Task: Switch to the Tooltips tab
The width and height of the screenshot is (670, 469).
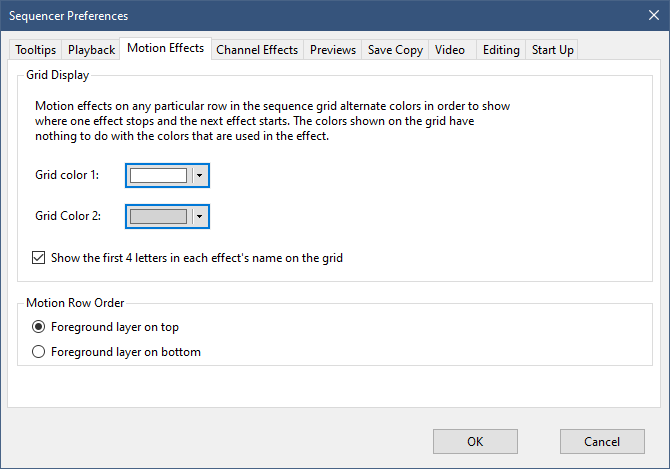Action: 35,50
